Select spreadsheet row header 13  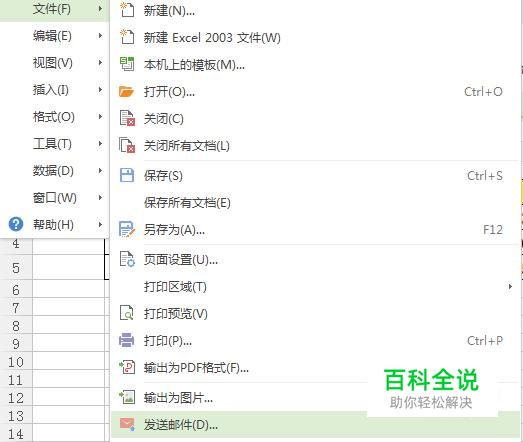(x=16, y=415)
